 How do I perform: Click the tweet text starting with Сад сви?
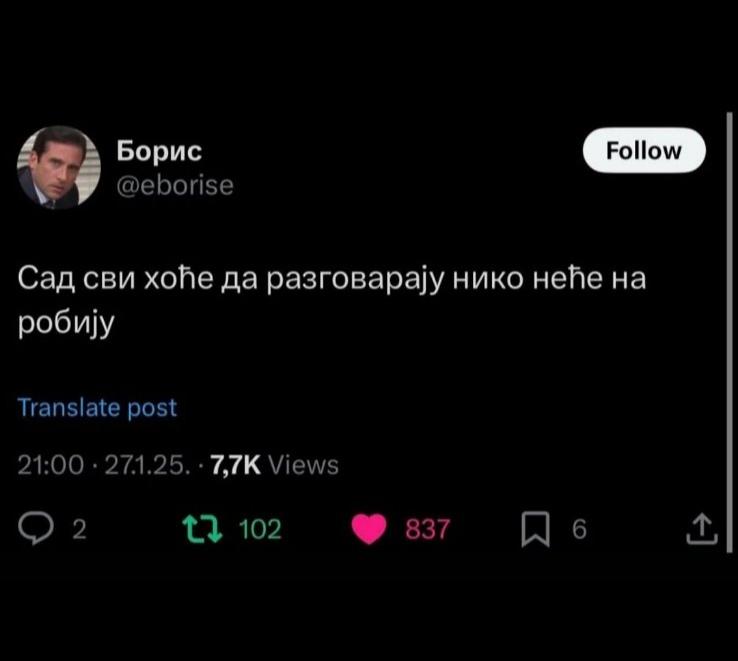[x=332, y=300]
